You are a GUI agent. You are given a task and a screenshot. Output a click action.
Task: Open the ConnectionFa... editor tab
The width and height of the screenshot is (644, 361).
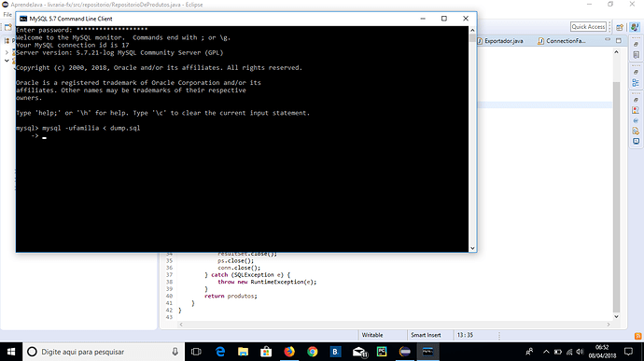pos(562,41)
